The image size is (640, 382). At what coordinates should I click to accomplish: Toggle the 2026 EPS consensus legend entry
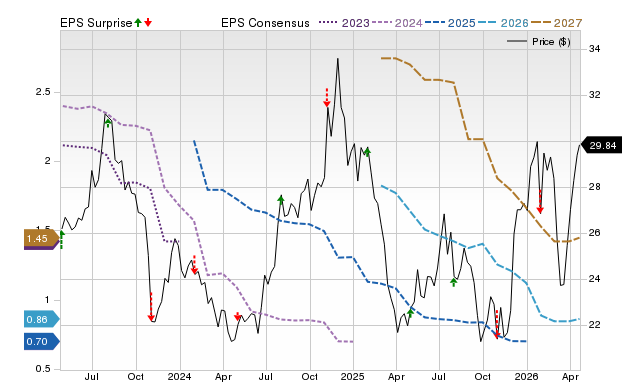(x=503, y=23)
